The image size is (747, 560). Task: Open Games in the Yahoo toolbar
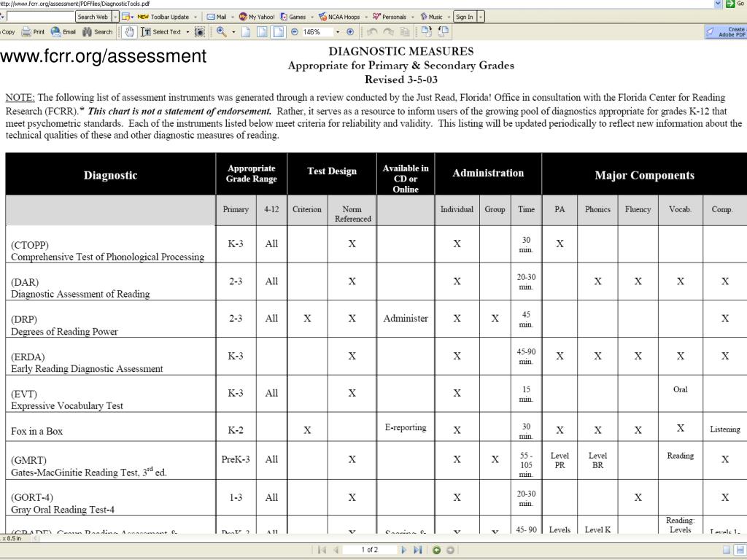click(293, 17)
